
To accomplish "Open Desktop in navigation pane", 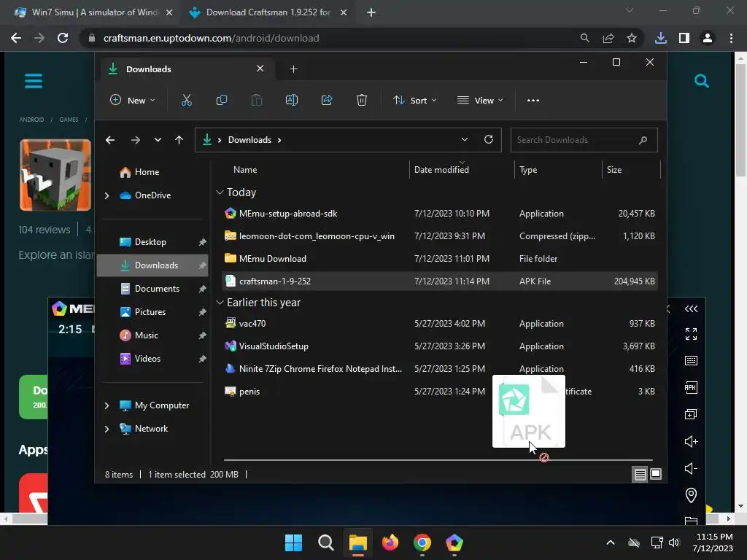I will [x=150, y=242].
